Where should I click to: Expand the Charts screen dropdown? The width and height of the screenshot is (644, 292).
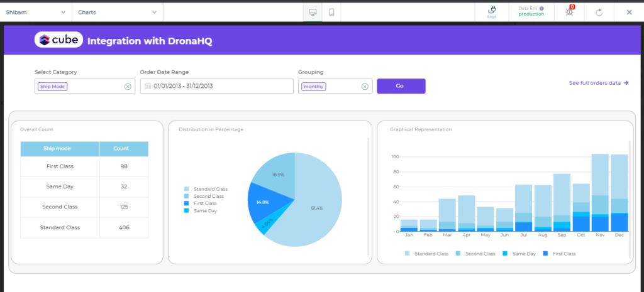click(x=117, y=12)
